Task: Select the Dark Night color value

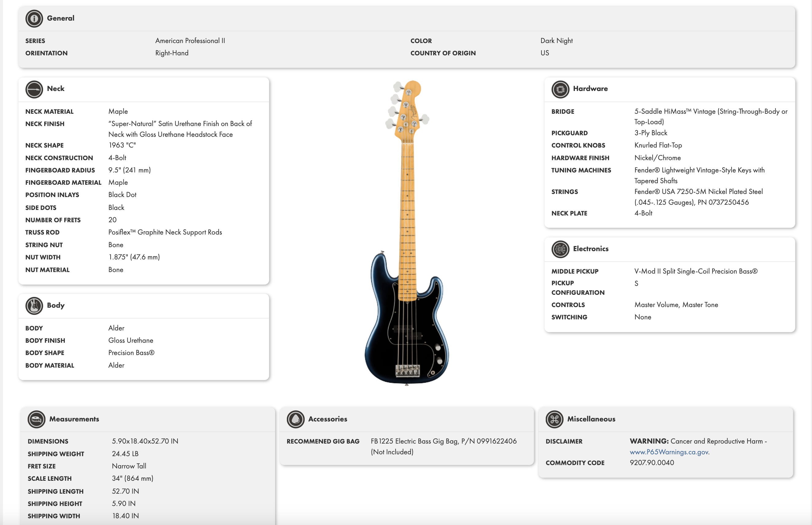Action: [556, 40]
